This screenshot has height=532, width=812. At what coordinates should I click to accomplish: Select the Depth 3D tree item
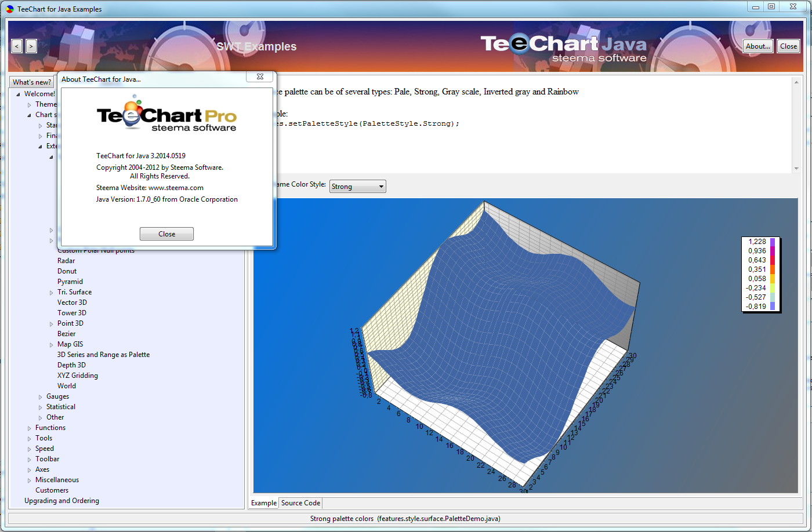pyautogui.click(x=71, y=365)
